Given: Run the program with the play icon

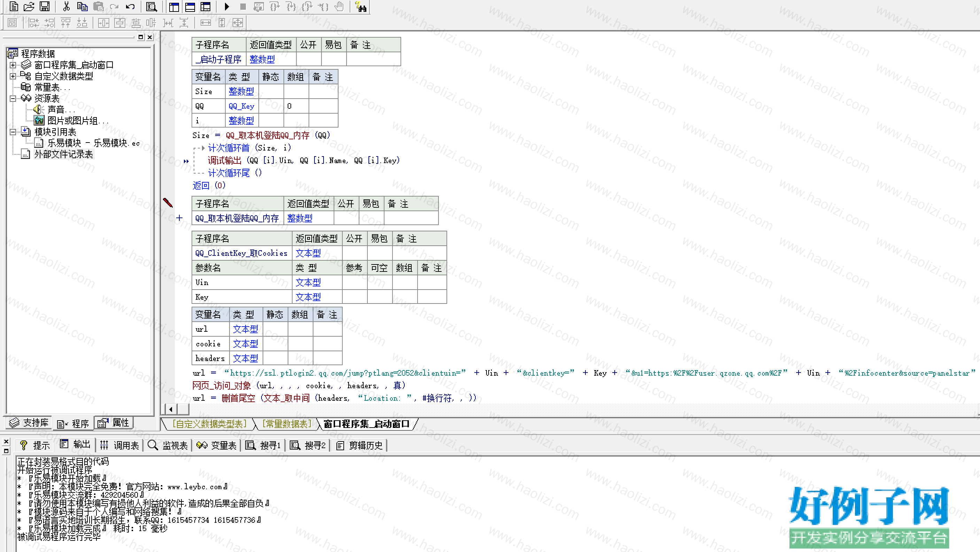Looking at the screenshot, I should point(227,7).
